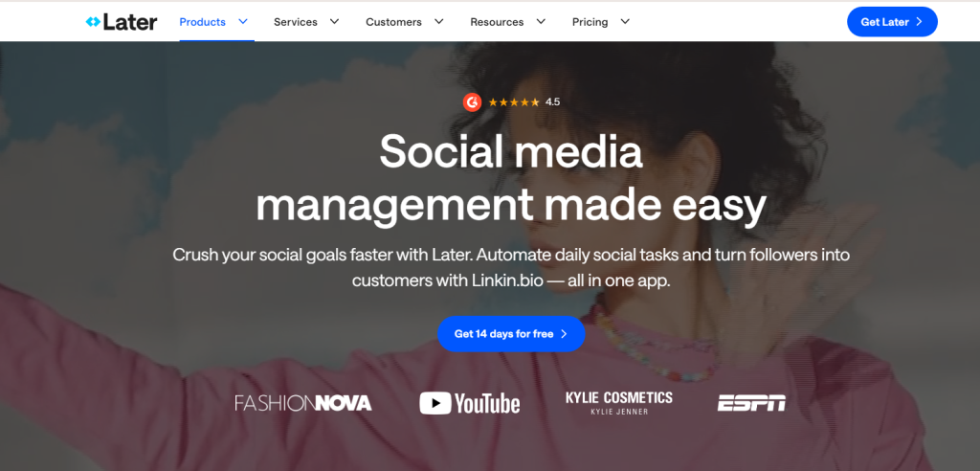Expand the chevron next to Products
Screen dimensions: 980x471
[243, 21]
